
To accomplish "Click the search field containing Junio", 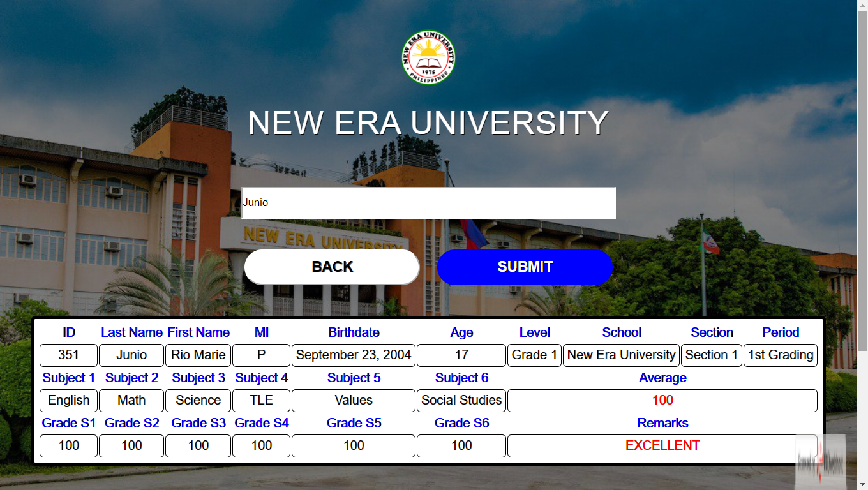I will [428, 203].
